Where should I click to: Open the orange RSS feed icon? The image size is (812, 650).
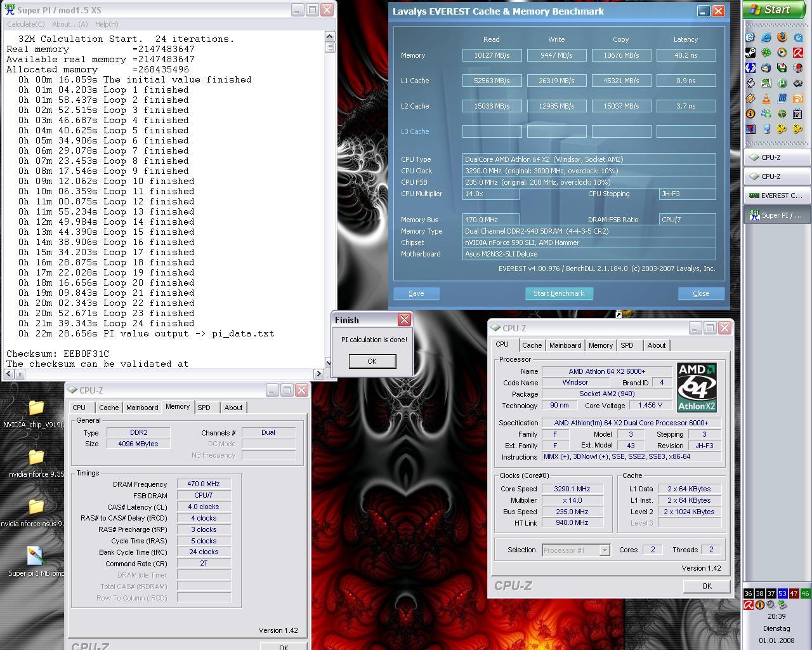click(798, 98)
